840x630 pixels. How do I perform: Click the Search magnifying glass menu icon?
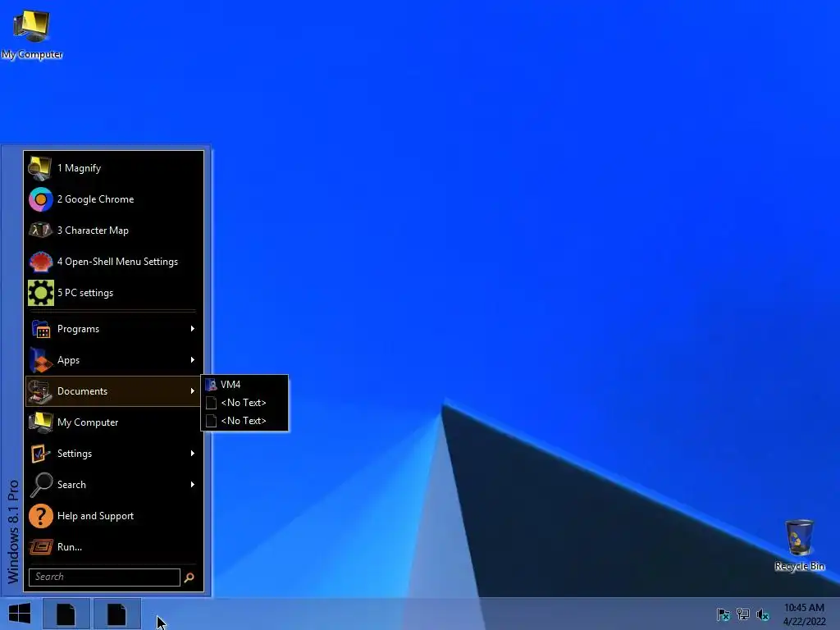point(40,485)
